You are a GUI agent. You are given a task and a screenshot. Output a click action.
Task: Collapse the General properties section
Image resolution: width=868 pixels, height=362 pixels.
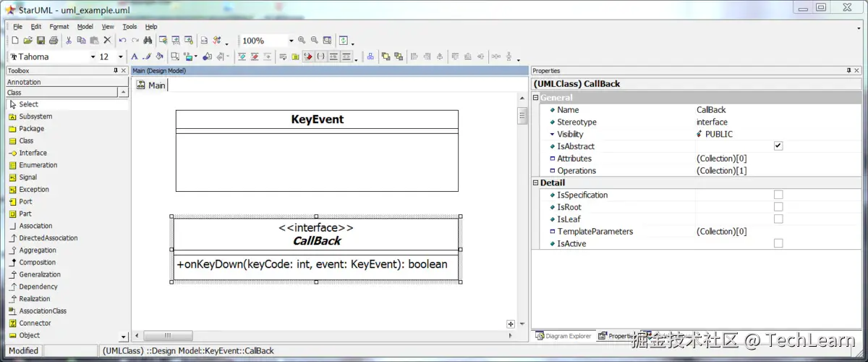536,98
